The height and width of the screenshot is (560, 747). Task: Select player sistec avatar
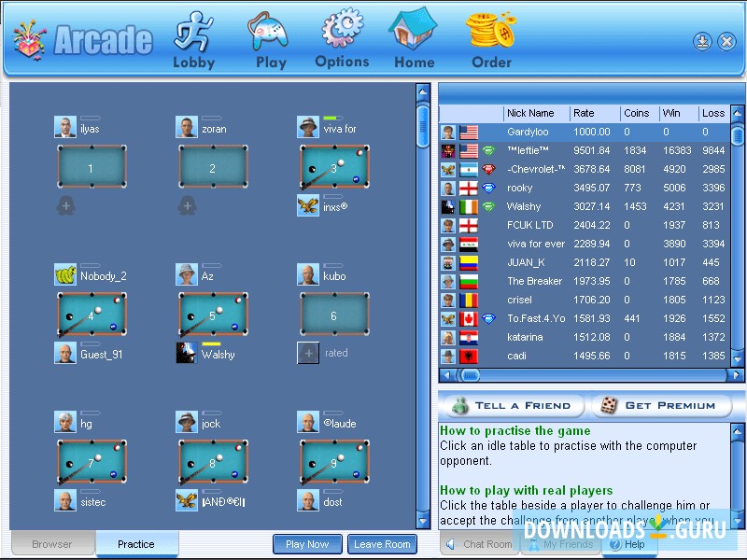[65, 500]
